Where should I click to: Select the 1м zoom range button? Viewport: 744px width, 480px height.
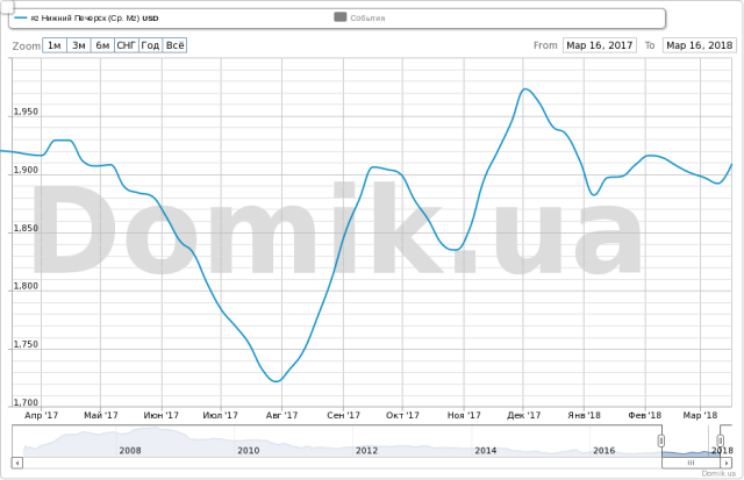(55, 46)
